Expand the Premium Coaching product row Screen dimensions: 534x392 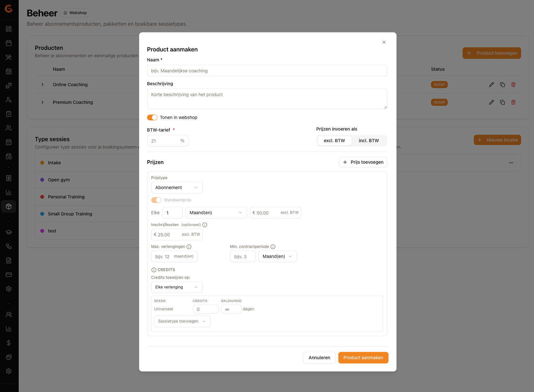pyautogui.click(x=42, y=102)
